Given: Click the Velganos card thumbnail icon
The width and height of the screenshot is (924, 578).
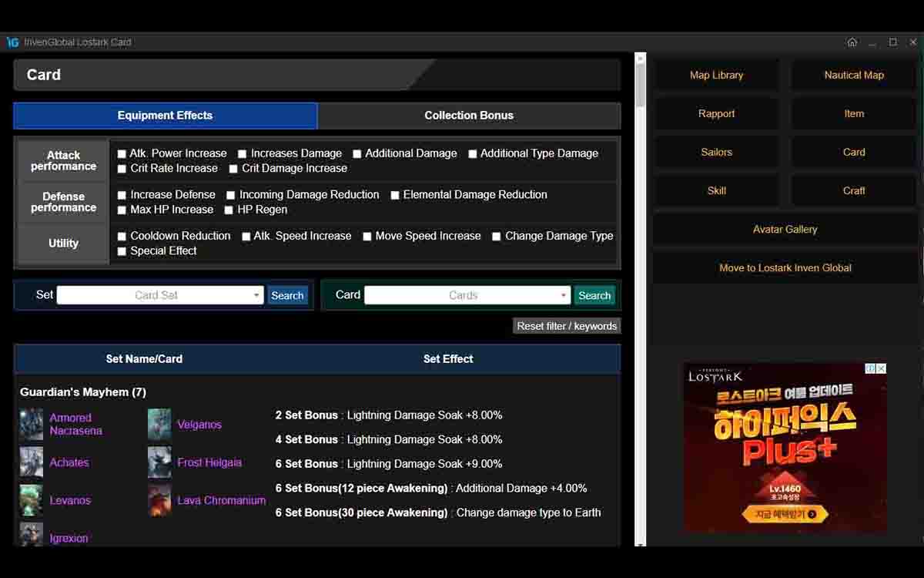Looking at the screenshot, I should click(x=159, y=425).
